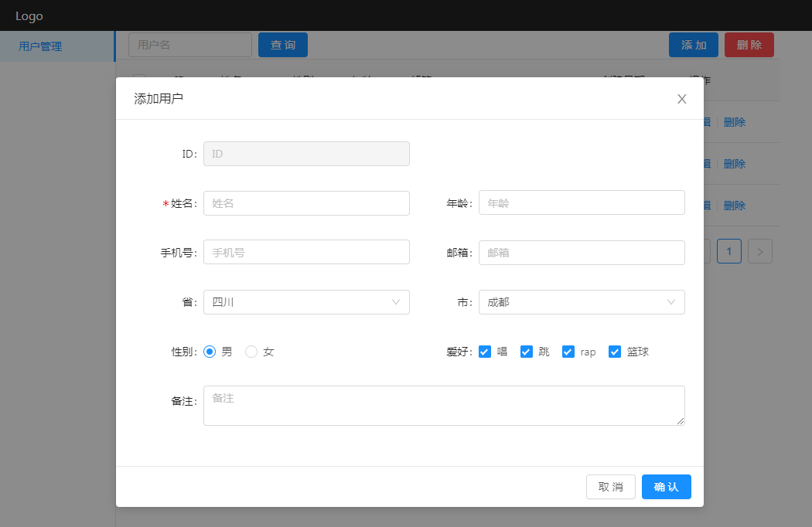812x527 pixels.
Task: Click a 删除 link in the table row
Action: coord(733,121)
